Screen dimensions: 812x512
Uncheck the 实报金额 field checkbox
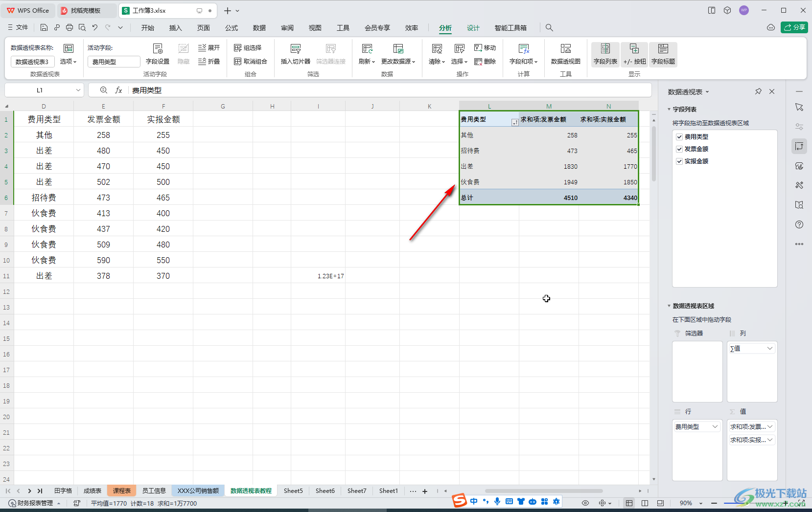pos(679,161)
